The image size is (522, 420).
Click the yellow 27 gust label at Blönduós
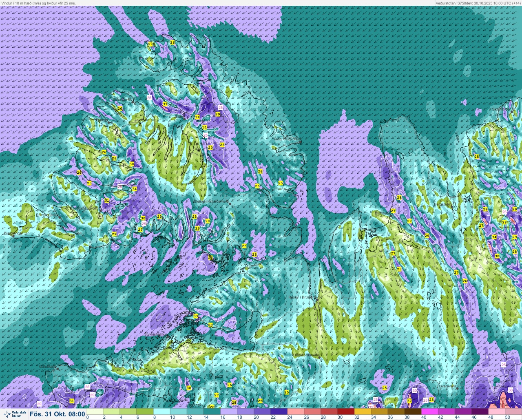(393, 211)
